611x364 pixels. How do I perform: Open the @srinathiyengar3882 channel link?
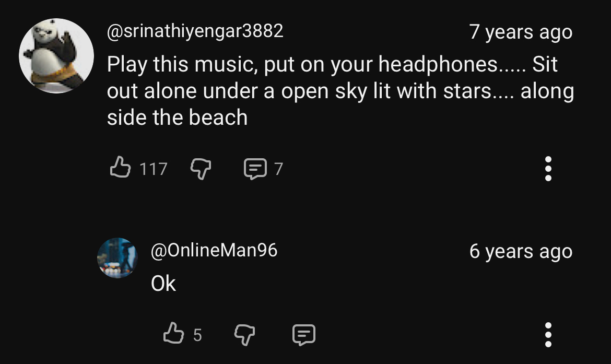195,31
